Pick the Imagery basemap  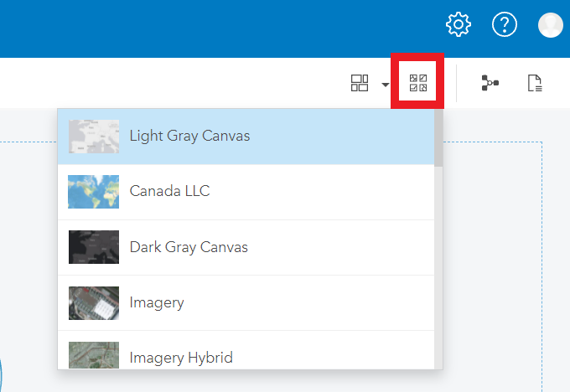click(x=156, y=302)
